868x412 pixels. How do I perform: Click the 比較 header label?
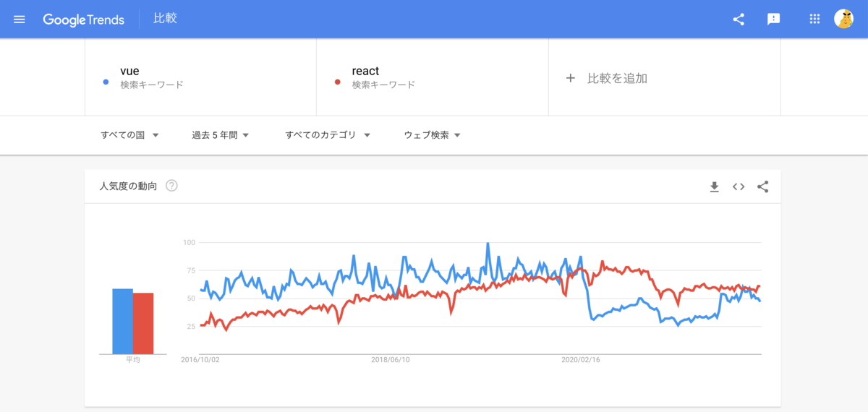click(165, 19)
